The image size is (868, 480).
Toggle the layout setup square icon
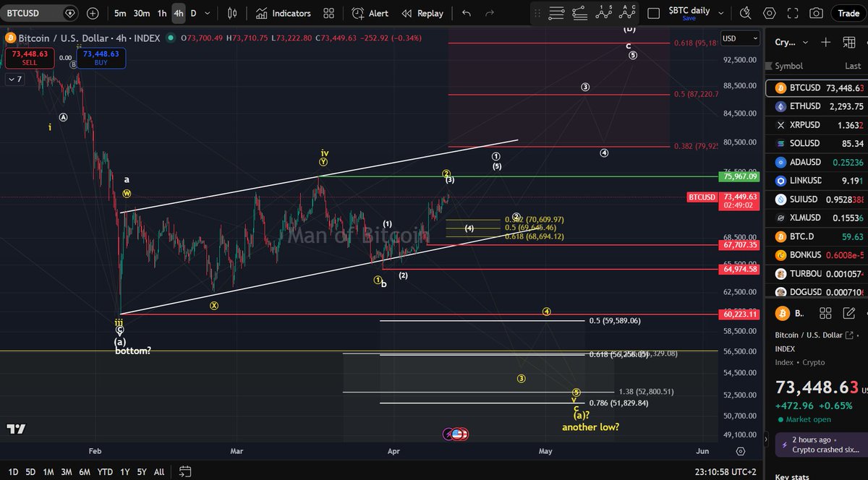[653, 13]
